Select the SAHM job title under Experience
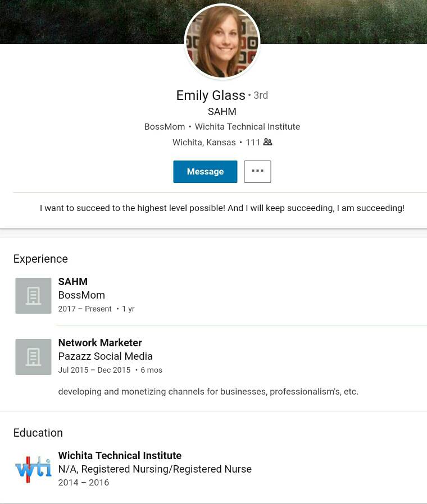The height and width of the screenshot is (504, 427). point(73,282)
